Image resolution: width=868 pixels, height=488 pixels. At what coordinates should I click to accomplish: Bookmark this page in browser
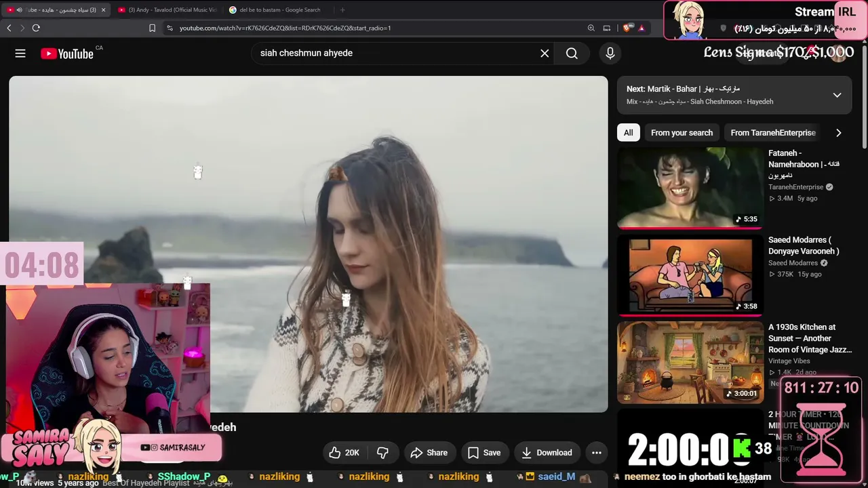(152, 28)
